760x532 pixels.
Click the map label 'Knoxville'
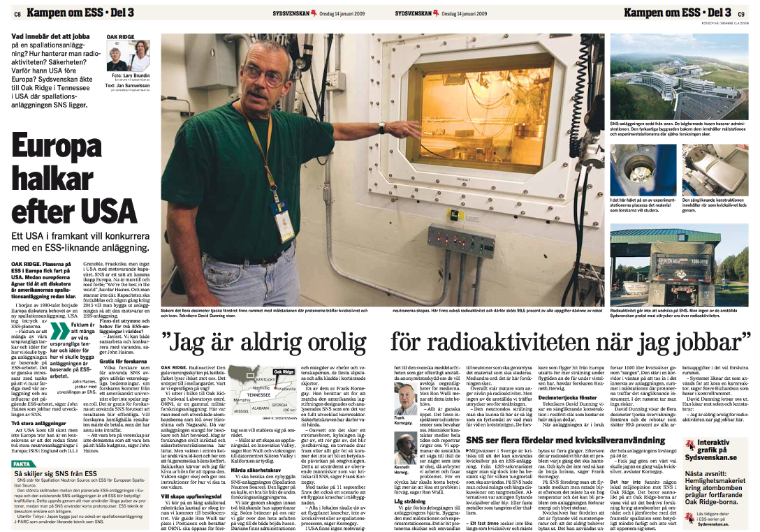286,389
